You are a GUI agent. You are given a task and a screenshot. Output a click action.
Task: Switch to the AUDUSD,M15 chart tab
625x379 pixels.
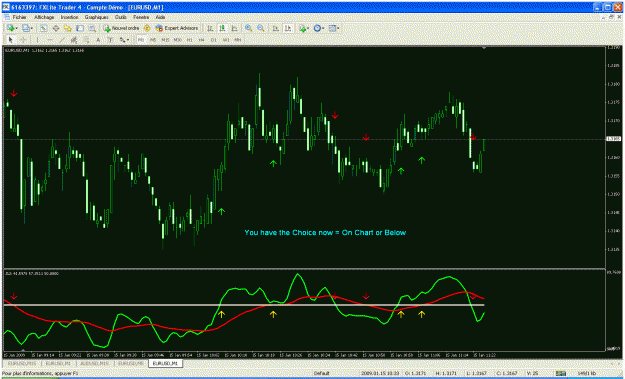click(94, 363)
